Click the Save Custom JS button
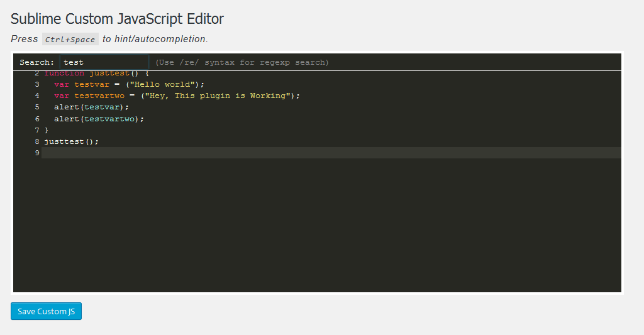The height and width of the screenshot is (335, 644). 46,311
